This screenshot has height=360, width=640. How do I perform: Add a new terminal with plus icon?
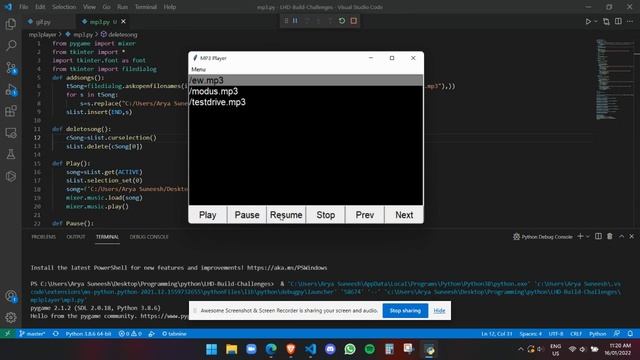coord(580,236)
